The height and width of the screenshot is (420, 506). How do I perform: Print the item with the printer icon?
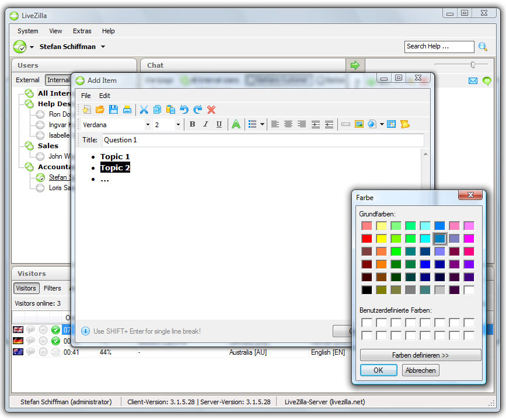tap(127, 110)
